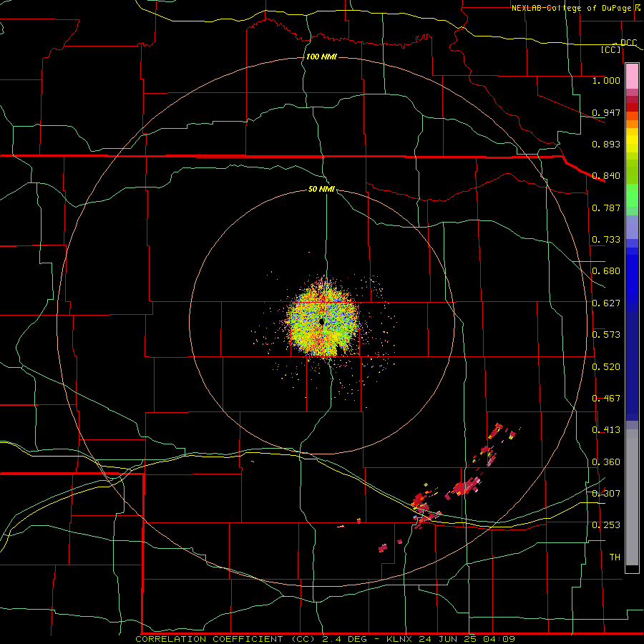Pick the red segment of color bar

(632, 107)
